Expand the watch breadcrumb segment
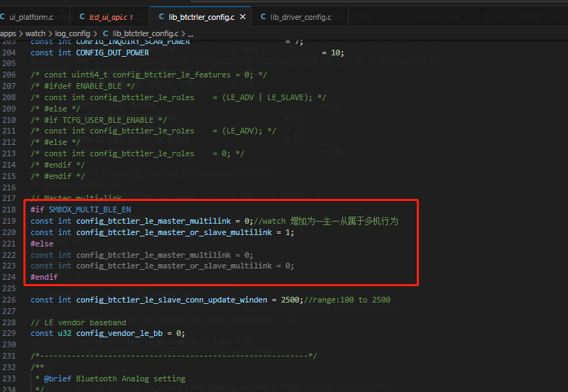The height and width of the screenshot is (392, 568). click(35, 33)
